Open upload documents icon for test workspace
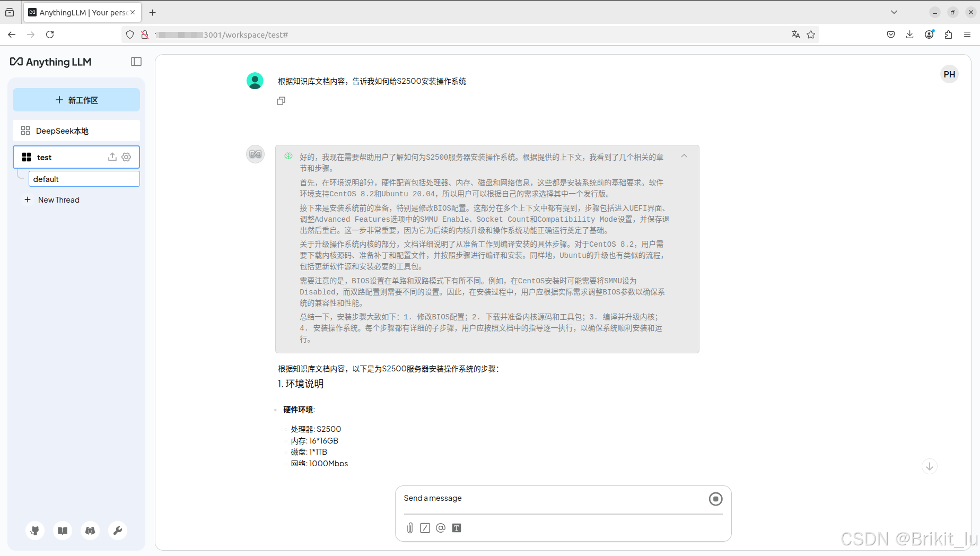This screenshot has width=980, height=556. (112, 157)
